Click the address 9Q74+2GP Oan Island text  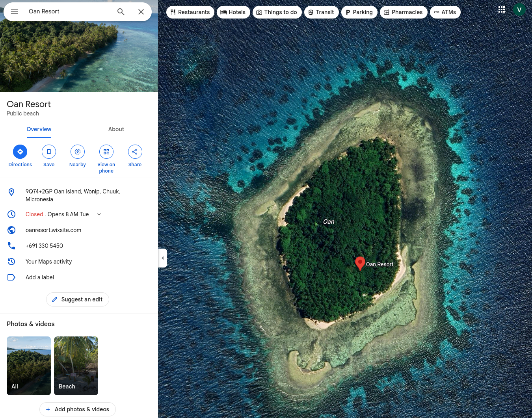pos(73,195)
